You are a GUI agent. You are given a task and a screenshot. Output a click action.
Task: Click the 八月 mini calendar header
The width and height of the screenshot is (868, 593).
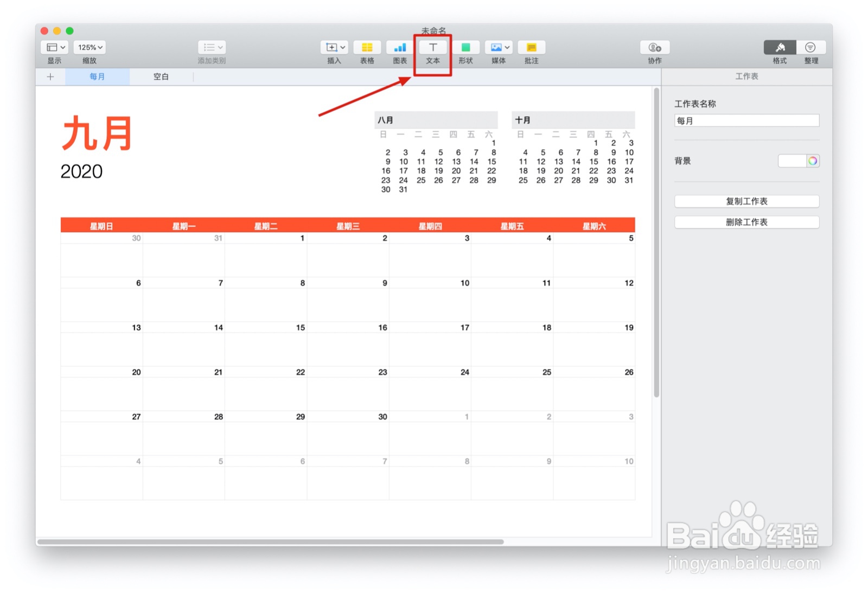pyautogui.click(x=436, y=120)
